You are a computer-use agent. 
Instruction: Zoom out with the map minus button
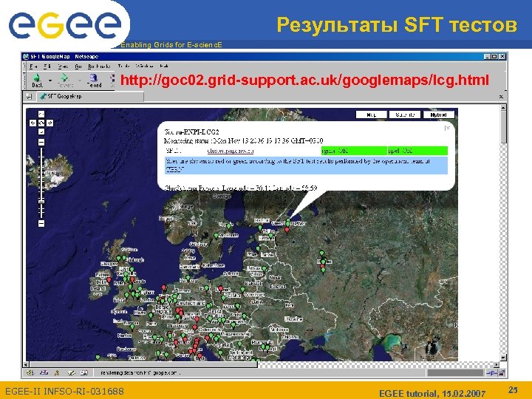pos(41,223)
